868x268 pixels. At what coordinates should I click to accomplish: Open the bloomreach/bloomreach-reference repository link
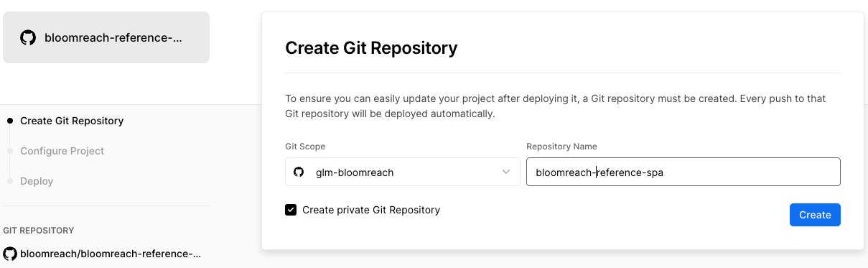tap(111, 254)
